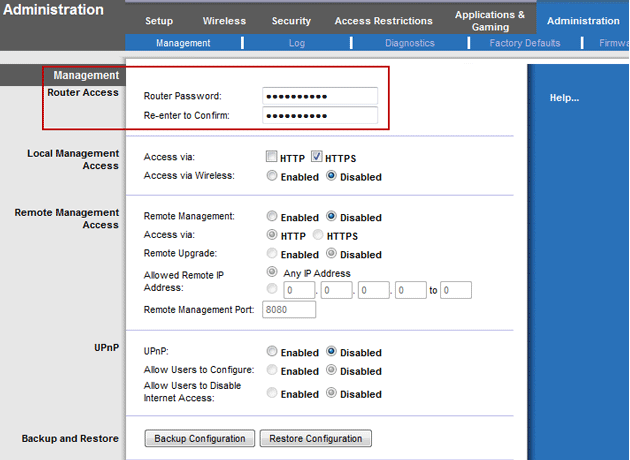This screenshot has height=460, width=630.
Task: Open the Diagnostics sub-tab
Action: (410, 43)
